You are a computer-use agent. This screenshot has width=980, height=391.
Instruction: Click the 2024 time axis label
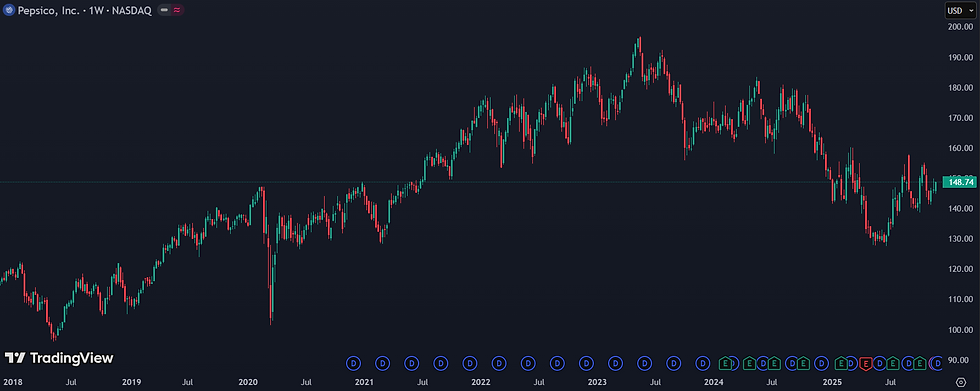tap(713, 382)
